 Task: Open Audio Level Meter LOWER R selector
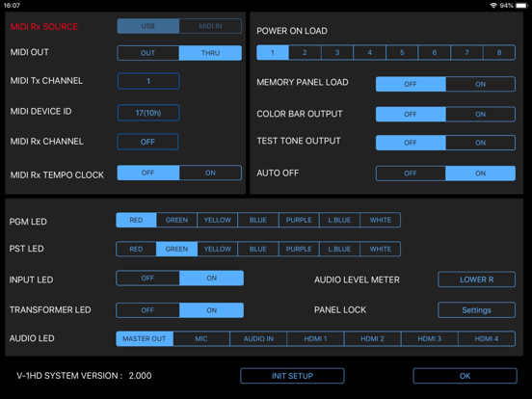[x=477, y=279]
